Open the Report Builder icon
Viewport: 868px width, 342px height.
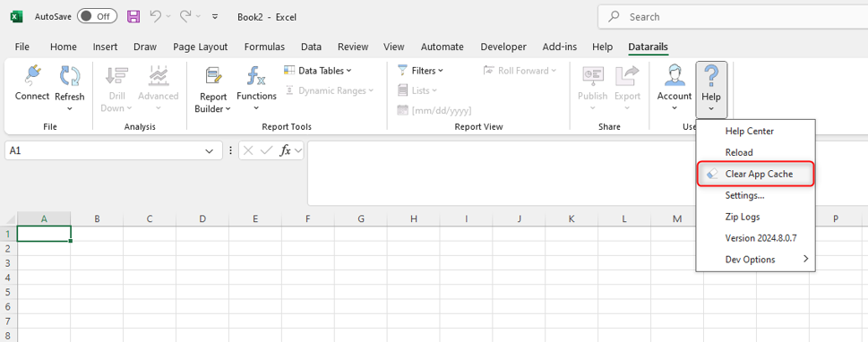click(x=213, y=76)
